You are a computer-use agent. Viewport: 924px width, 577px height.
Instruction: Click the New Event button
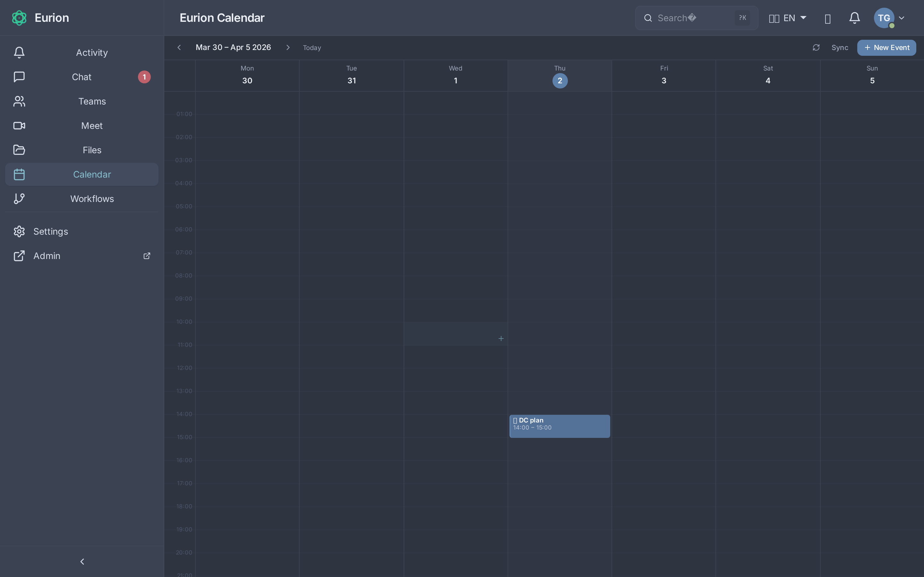(886, 47)
